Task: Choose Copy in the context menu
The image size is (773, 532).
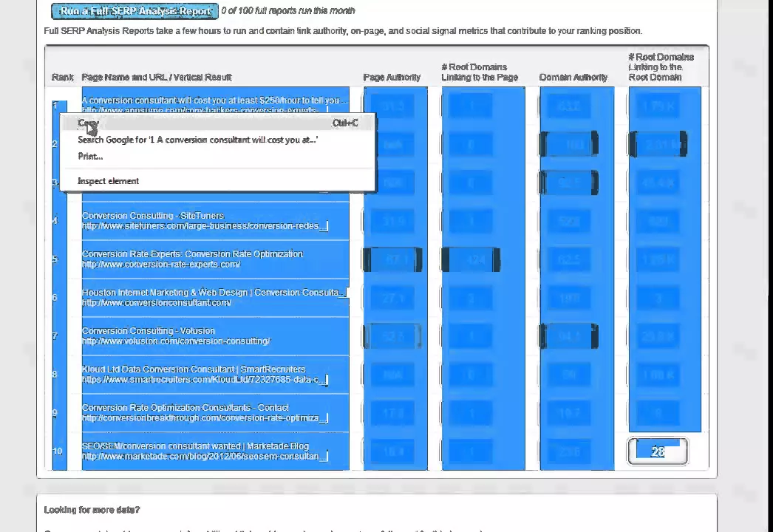Action: (217, 123)
